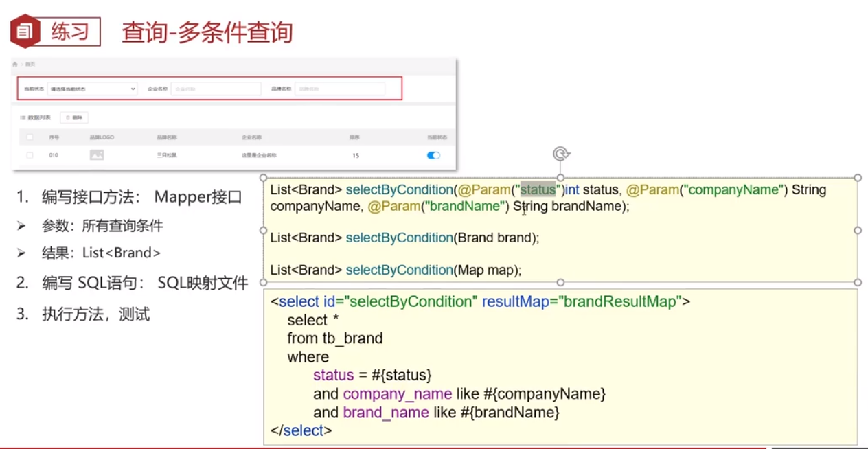
Task: Click the resultMap="brandResultMap" attribute
Action: click(x=581, y=301)
